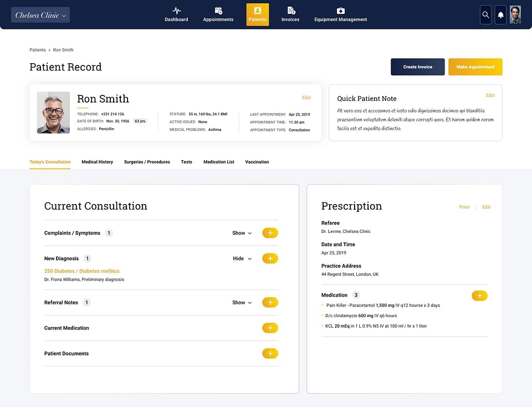This screenshot has height=407, width=532.
Task: Click the KCL 20 mEq medication line
Action: click(376, 326)
